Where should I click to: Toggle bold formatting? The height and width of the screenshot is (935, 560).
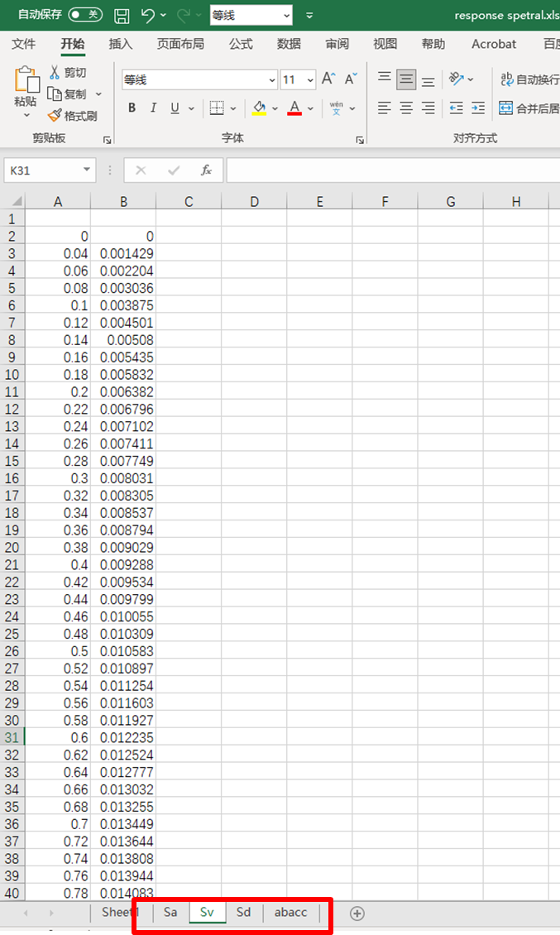pyautogui.click(x=132, y=108)
